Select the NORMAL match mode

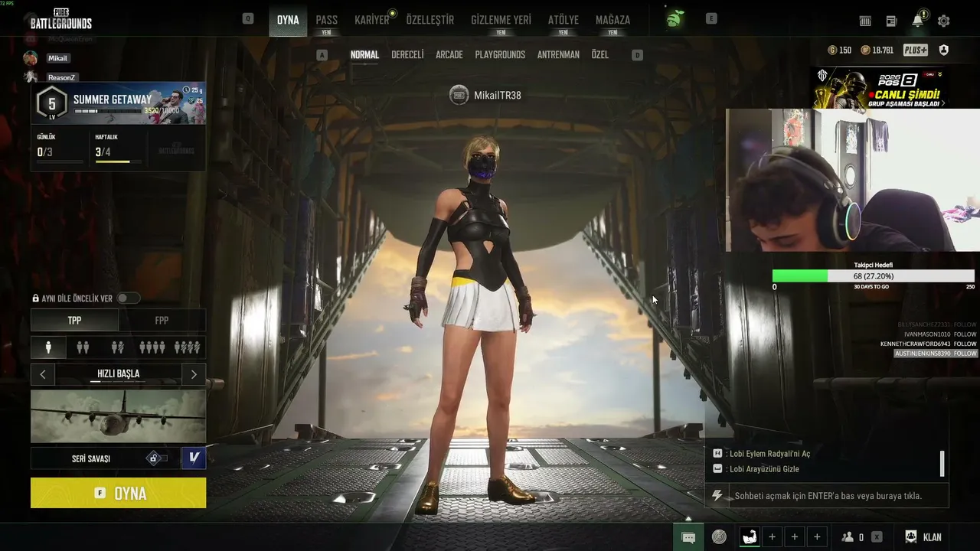point(364,55)
